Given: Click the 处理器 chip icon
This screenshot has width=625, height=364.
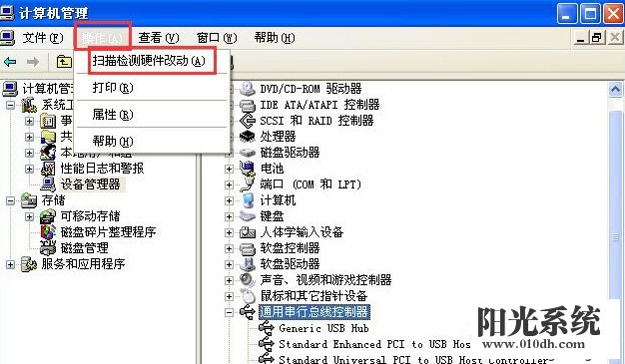Looking at the screenshot, I should [248, 137].
